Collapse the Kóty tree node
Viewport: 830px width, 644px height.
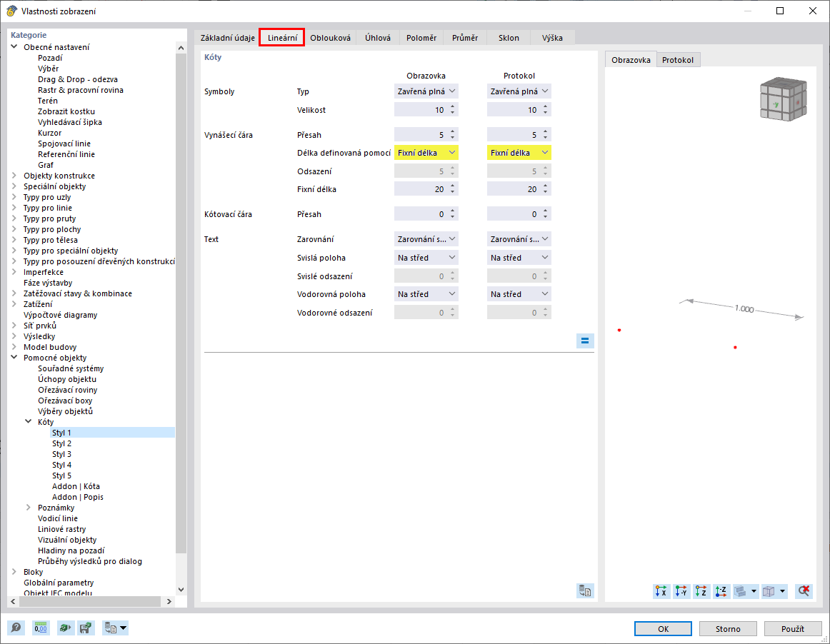[29, 422]
